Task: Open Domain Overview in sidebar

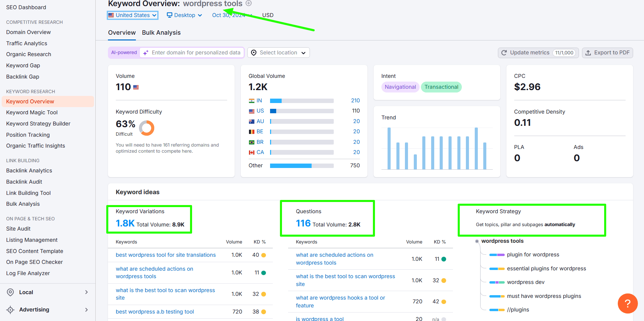Action: click(x=29, y=32)
